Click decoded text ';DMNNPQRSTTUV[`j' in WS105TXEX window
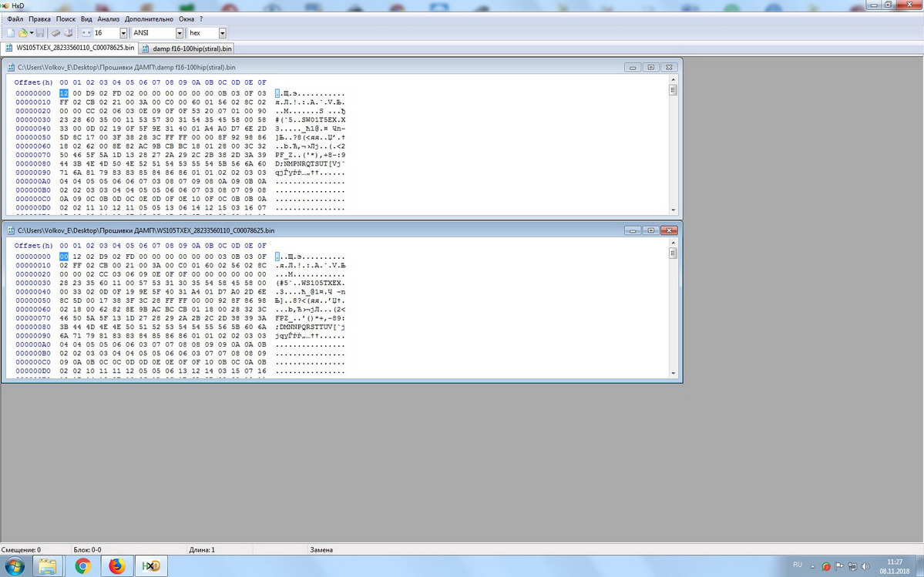The height and width of the screenshot is (577, 924). [x=310, y=327]
